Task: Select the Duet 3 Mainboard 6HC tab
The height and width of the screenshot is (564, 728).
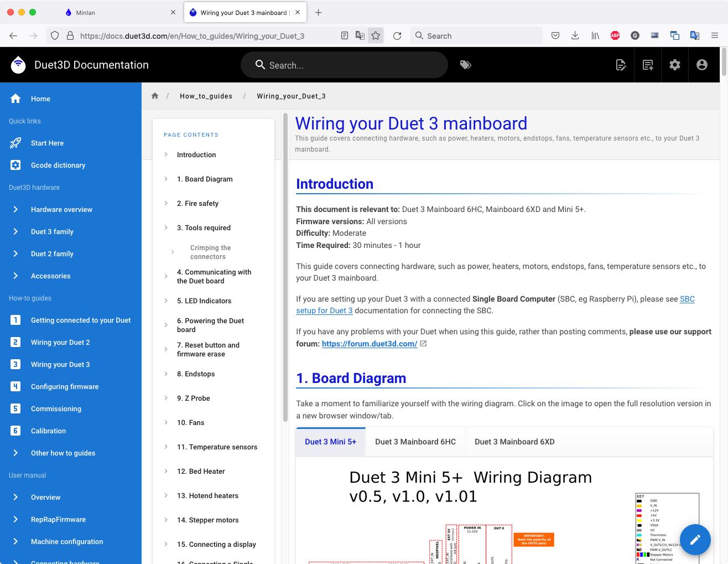Action: pyautogui.click(x=415, y=442)
